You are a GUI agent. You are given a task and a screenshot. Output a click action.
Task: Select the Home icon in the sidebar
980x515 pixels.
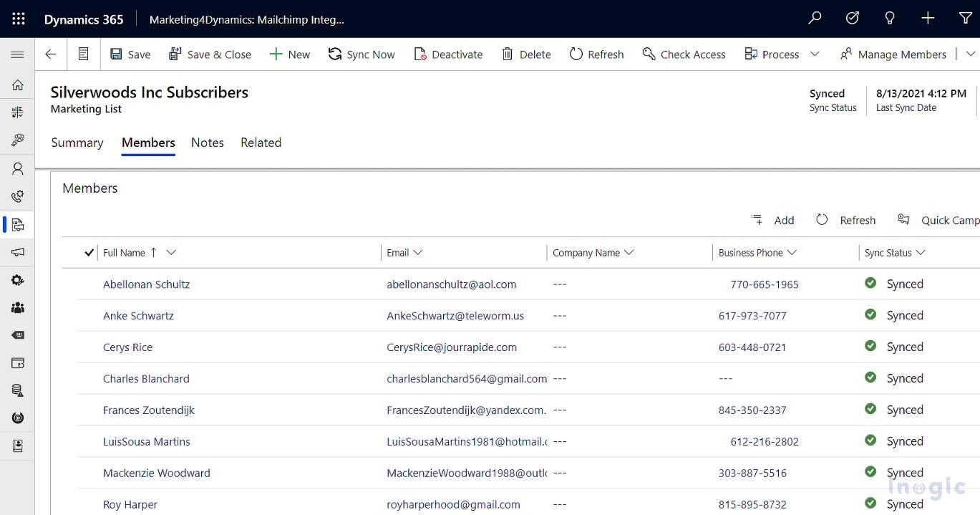(17, 85)
